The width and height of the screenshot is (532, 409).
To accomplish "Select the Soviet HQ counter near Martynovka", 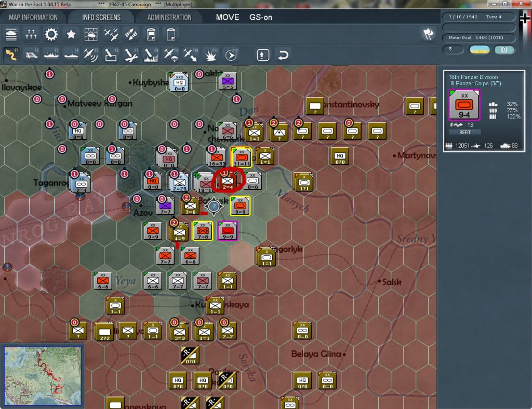I will 340,156.
